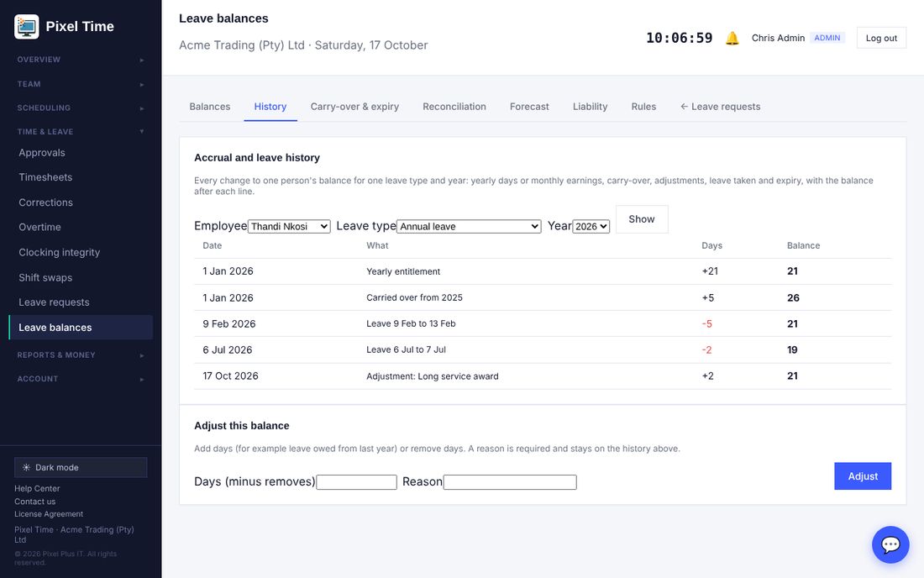
Task: Collapse the Time & Leave section
Action: pos(81,131)
